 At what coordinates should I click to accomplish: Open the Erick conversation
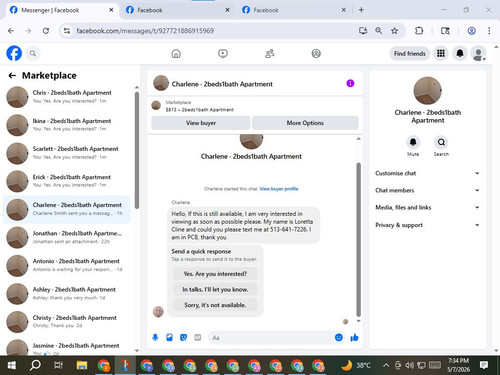coord(67,181)
